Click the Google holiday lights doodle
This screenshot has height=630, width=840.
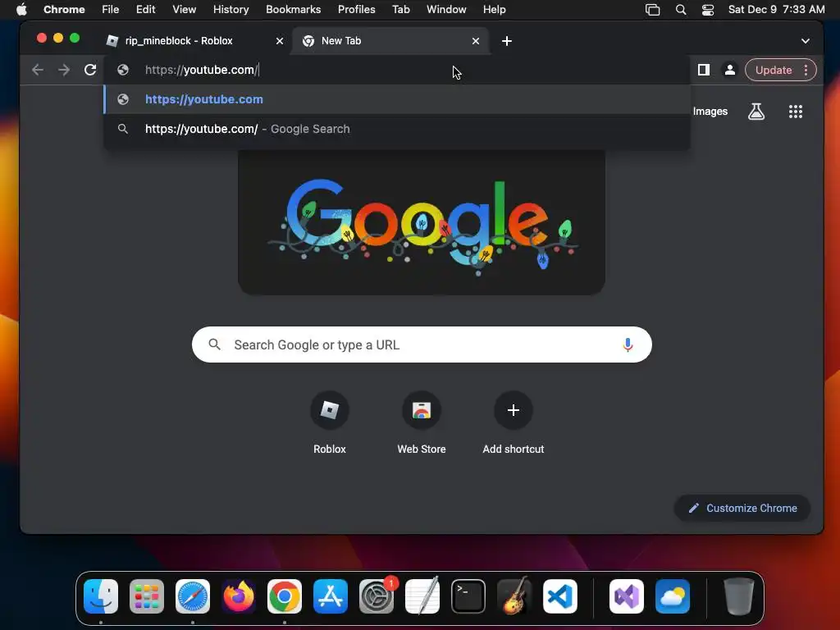422,222
